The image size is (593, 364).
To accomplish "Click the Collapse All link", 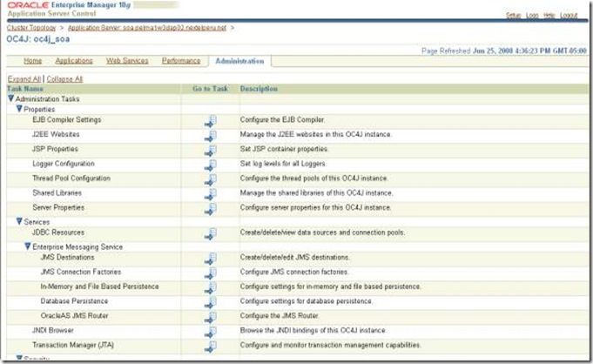I will click(64, 79).
